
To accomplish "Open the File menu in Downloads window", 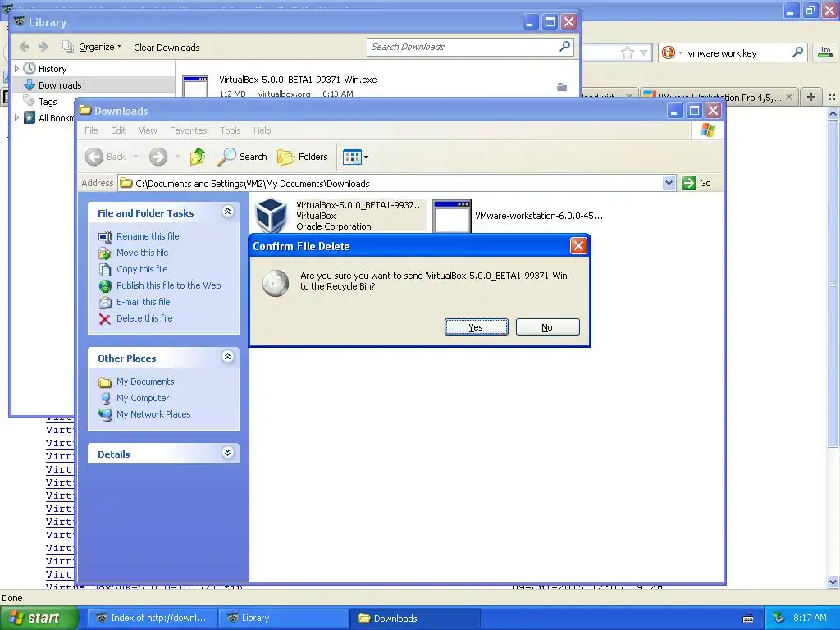I will [91, 130].
